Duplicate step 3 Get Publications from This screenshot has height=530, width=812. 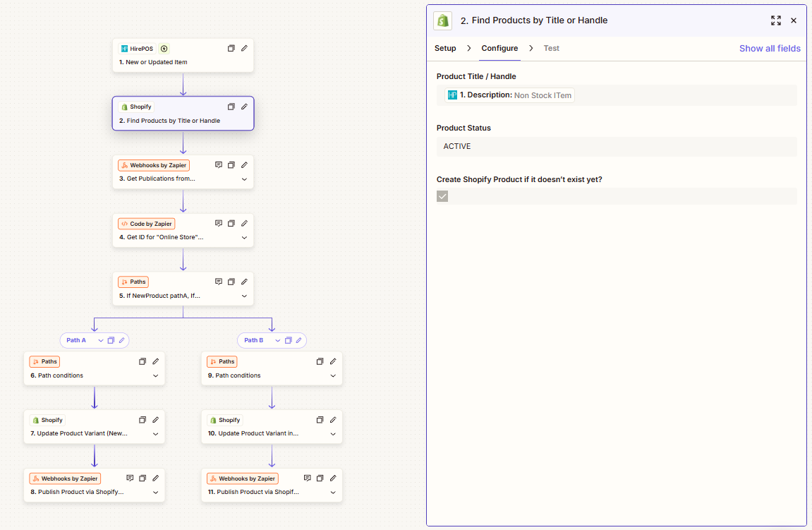tap(231, 164)
